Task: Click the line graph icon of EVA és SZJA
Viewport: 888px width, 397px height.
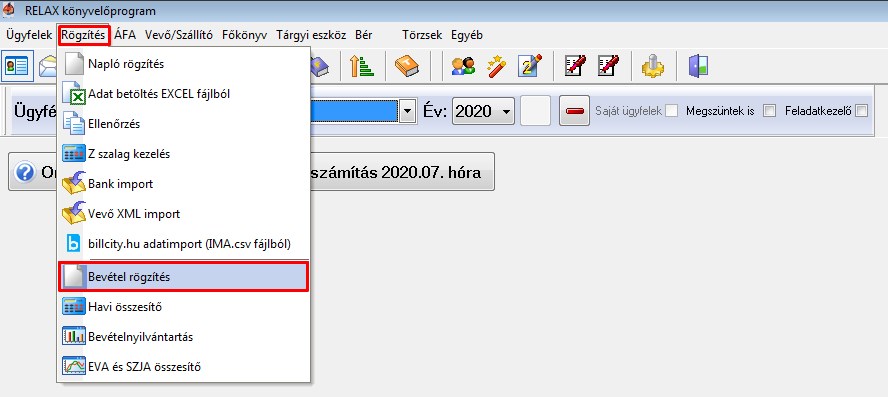Action: [x=74, y=366]
